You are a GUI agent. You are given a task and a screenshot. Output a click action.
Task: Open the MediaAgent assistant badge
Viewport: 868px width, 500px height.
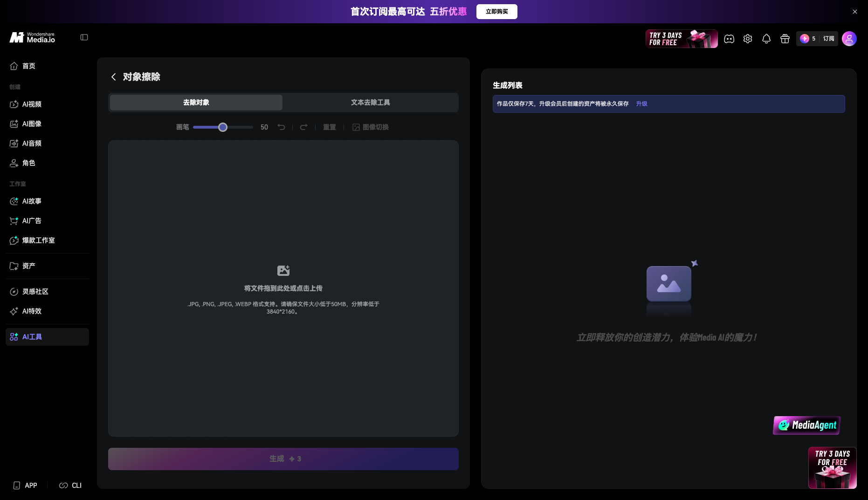(x=807, y=425)
